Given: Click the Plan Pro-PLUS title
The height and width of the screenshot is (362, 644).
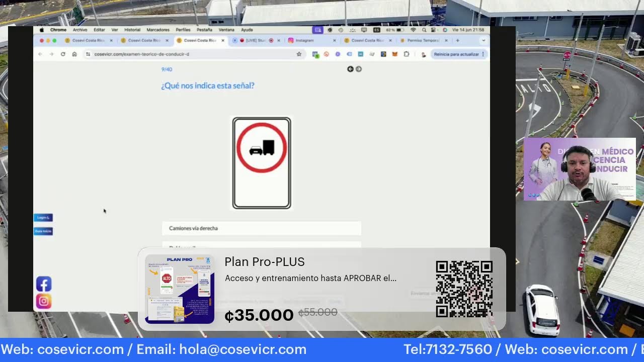Looking at the screenshot, I should (x=265, y=262).
